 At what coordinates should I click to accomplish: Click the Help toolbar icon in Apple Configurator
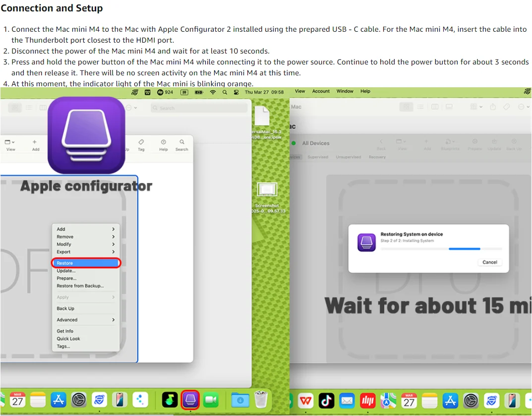164,145
